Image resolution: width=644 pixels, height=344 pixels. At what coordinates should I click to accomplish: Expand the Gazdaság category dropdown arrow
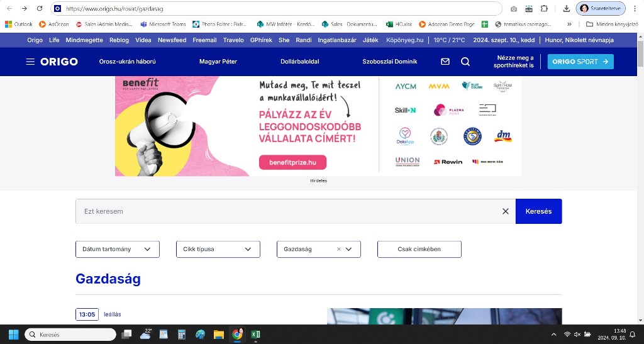coord(348,249)
